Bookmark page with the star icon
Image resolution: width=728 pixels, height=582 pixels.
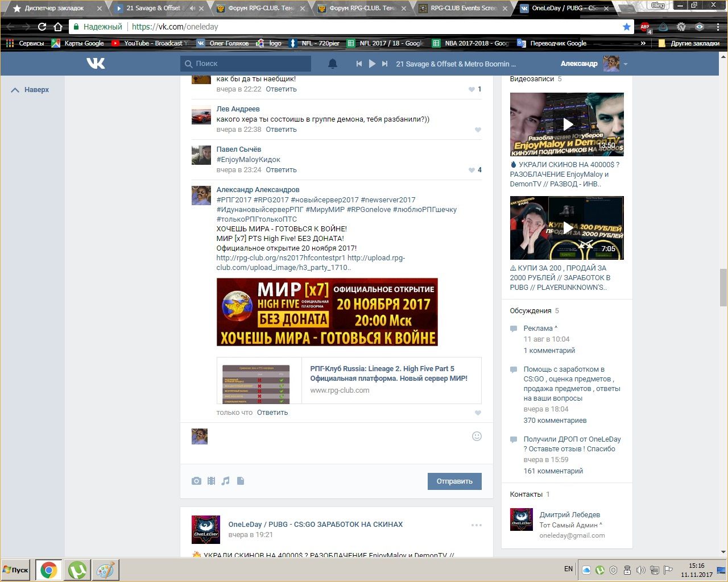coord(626,27)
